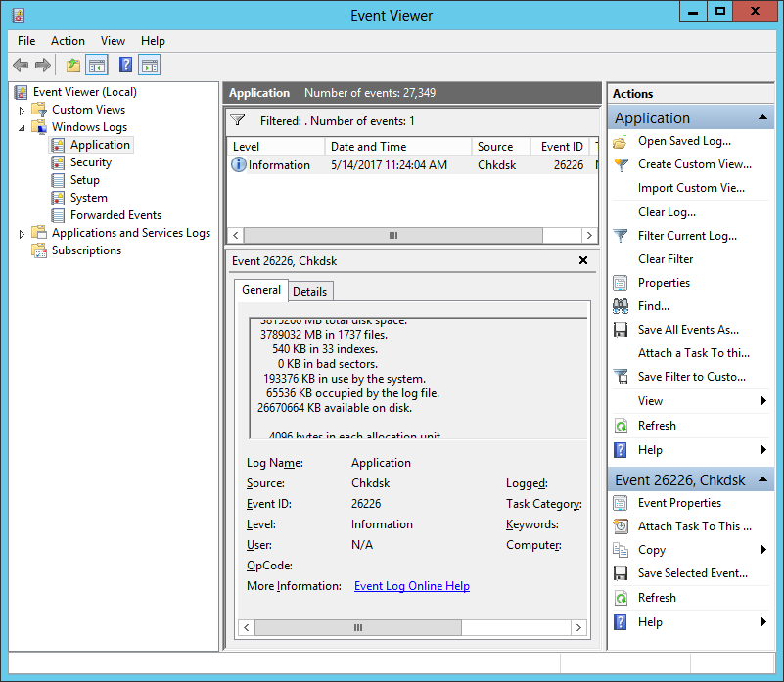Screen dimensions: 784x682
Task: Collapse the Application section in the Actions pane
Action: pyautogui.click(x=762, y=117)
